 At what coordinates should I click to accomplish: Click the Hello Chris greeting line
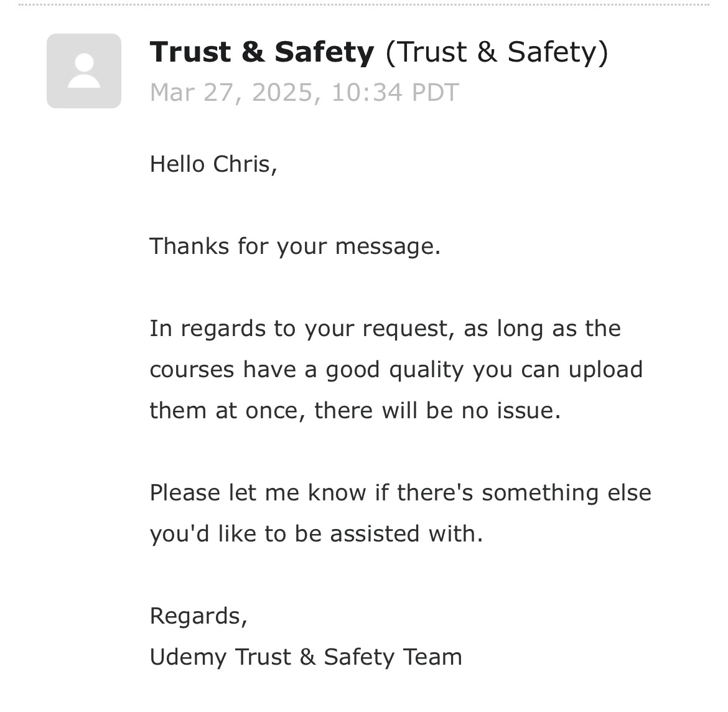213,164
